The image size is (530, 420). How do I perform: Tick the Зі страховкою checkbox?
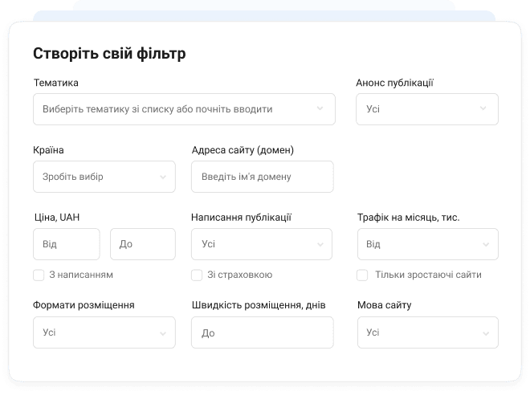pyautogui.click(x=197, y=275)
